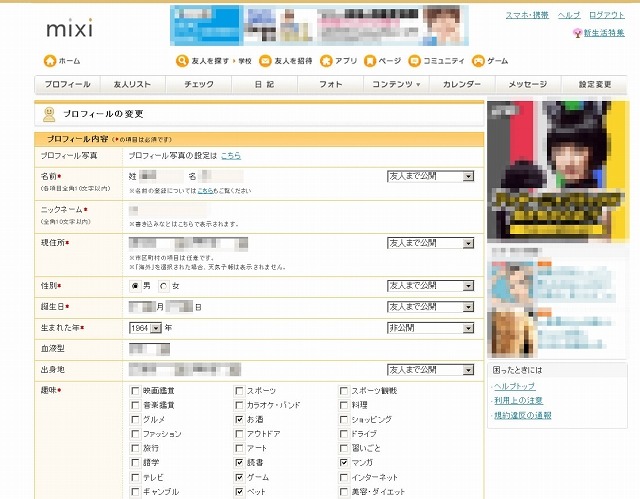Viewport: 640px width, 499px height.
Task: Click the こちら profile photo link
Action: (x=231, y=156)
